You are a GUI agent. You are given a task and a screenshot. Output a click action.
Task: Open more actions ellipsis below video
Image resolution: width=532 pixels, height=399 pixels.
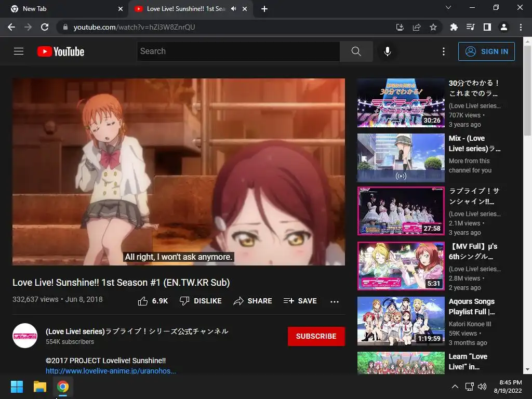pos(335,301)
